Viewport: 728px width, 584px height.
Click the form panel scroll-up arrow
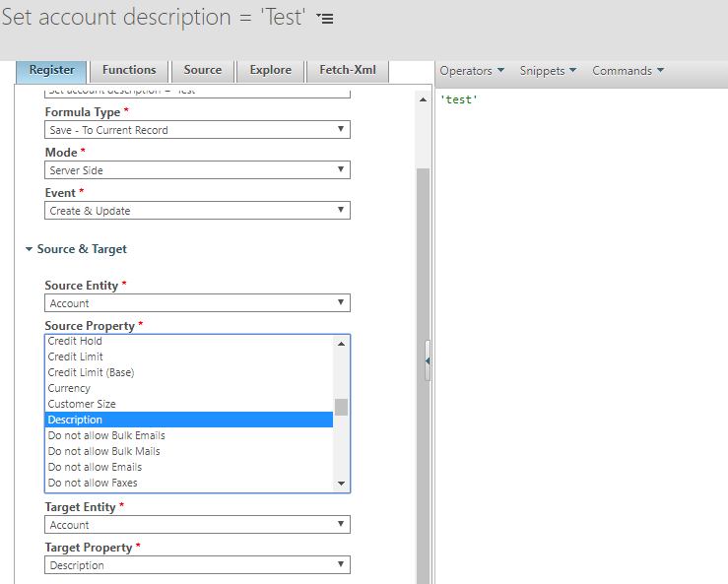(x=423, y=99)
